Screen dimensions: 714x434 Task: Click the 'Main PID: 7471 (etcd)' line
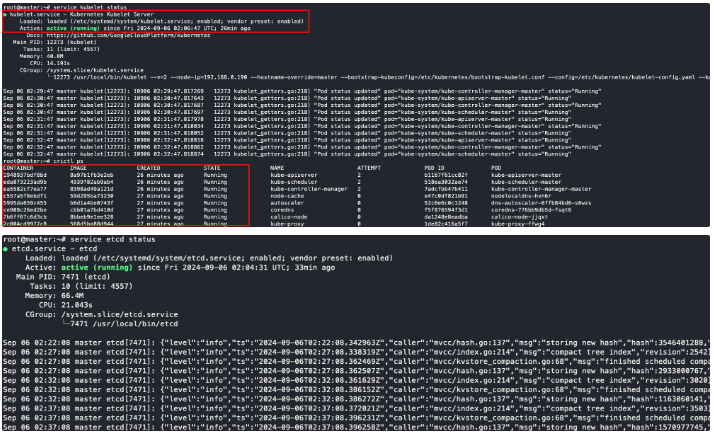63,277
